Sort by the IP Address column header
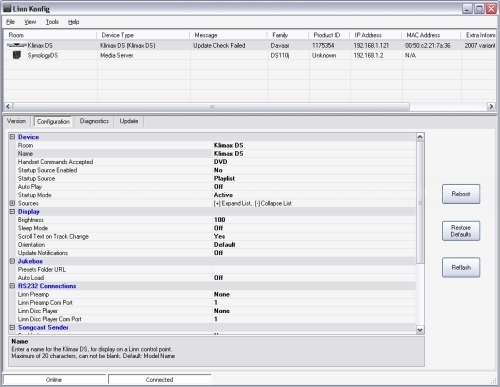The width and height of the screenshot is (500, 387). [376, 35]
